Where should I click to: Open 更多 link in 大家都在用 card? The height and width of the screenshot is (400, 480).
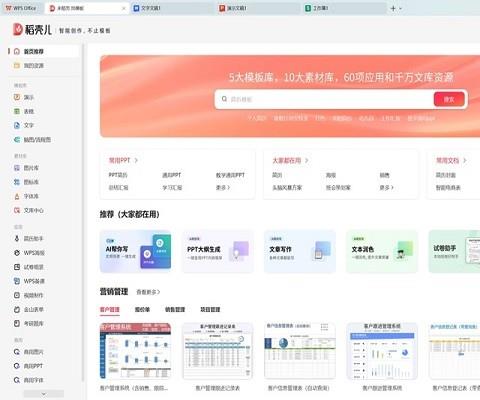(x=386, y=188)
